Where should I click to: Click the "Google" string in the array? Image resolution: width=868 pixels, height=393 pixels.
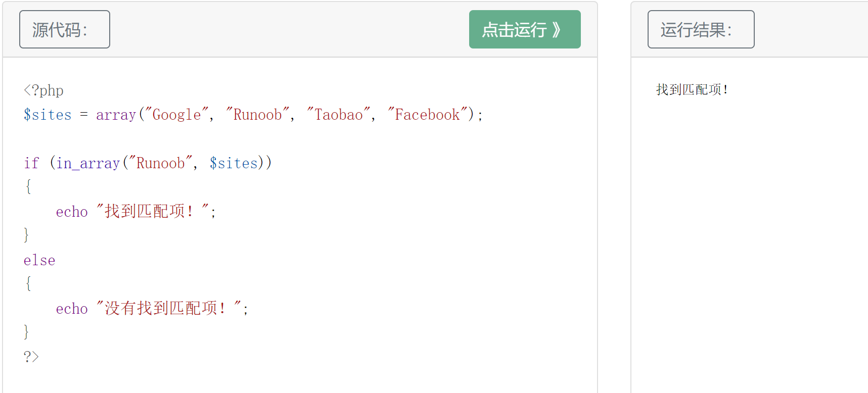tap(176, 115)
